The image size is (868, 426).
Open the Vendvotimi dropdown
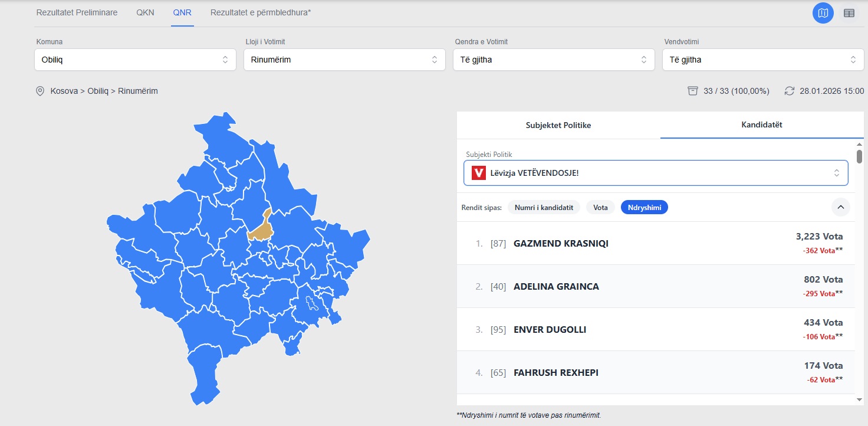click(762, 60)
